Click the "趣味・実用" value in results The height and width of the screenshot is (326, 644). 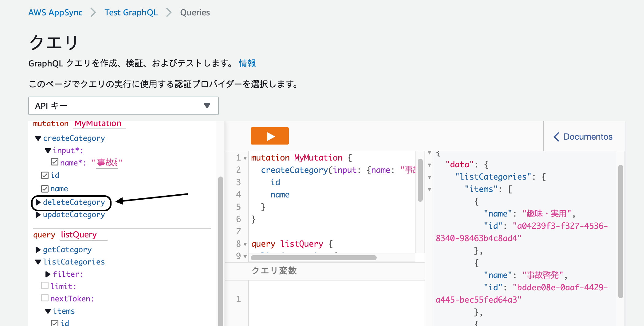click(x=547, y=214)
